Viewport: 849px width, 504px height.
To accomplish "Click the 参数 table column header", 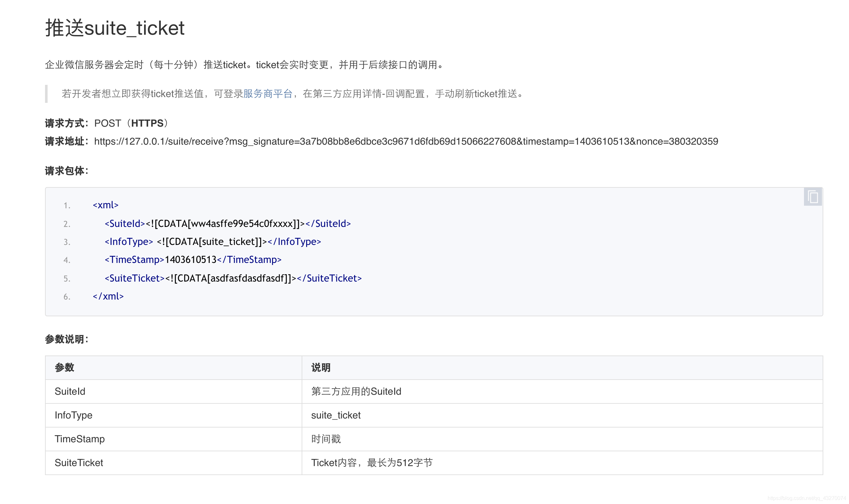I will pyautogui.click(x=174, y=368).
